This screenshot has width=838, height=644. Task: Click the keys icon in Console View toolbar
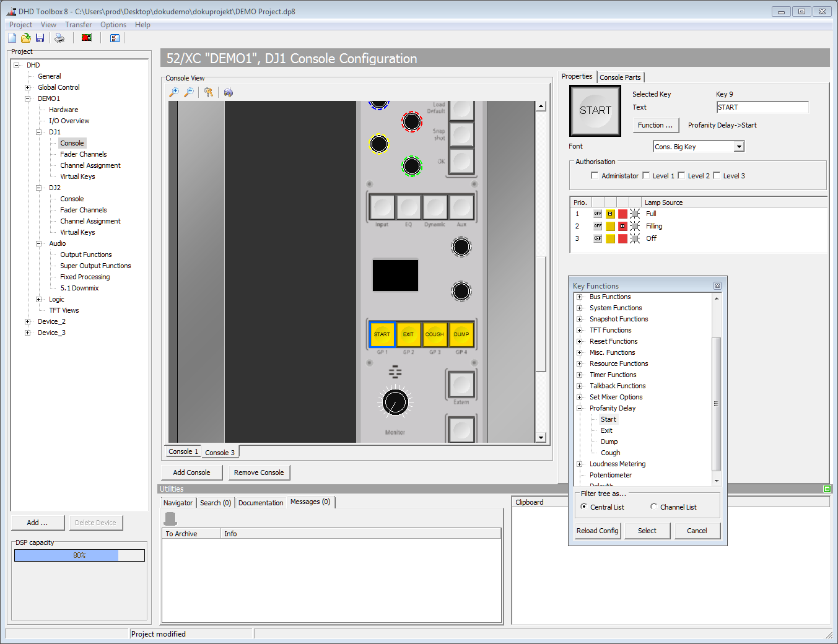click(209, 92)
